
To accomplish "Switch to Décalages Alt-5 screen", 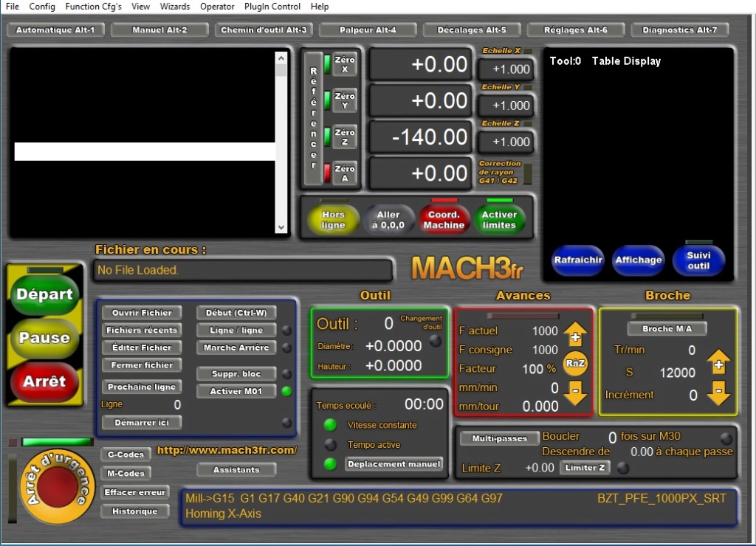I will tap(472, 30).
